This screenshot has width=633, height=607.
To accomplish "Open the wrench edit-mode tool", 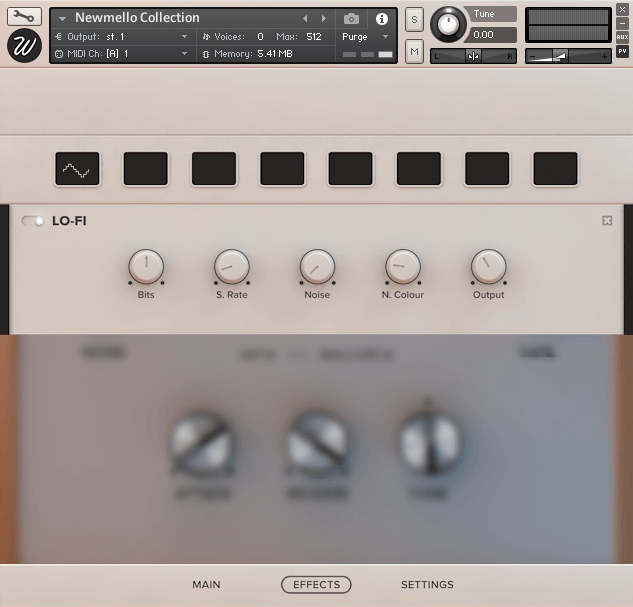I will pos(24,16).
